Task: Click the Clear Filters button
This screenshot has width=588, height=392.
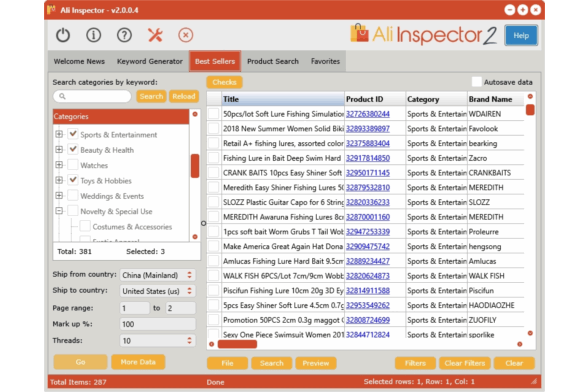Action: pos(465,363)
